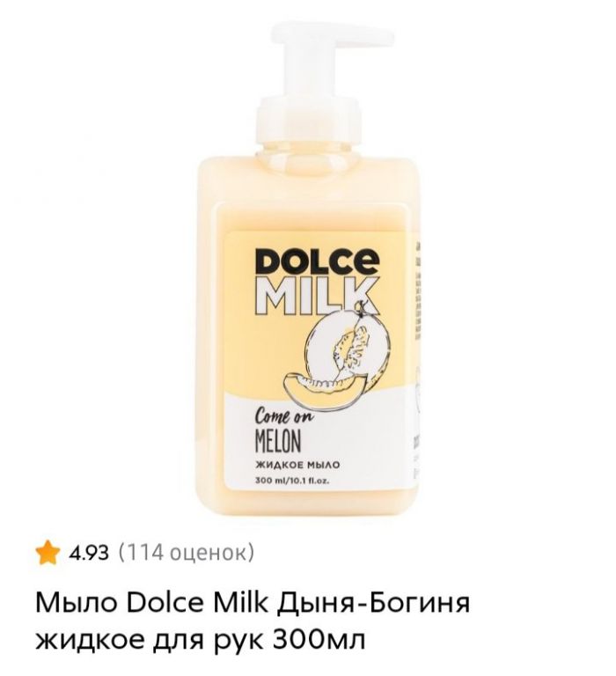Screen dimensions: 616x676
Task: Click the MELON word on the label
Action: (x=278, y=443)
